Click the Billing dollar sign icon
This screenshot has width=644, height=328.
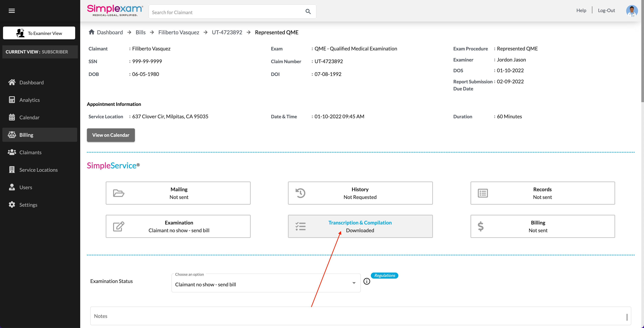click(481, 226)
